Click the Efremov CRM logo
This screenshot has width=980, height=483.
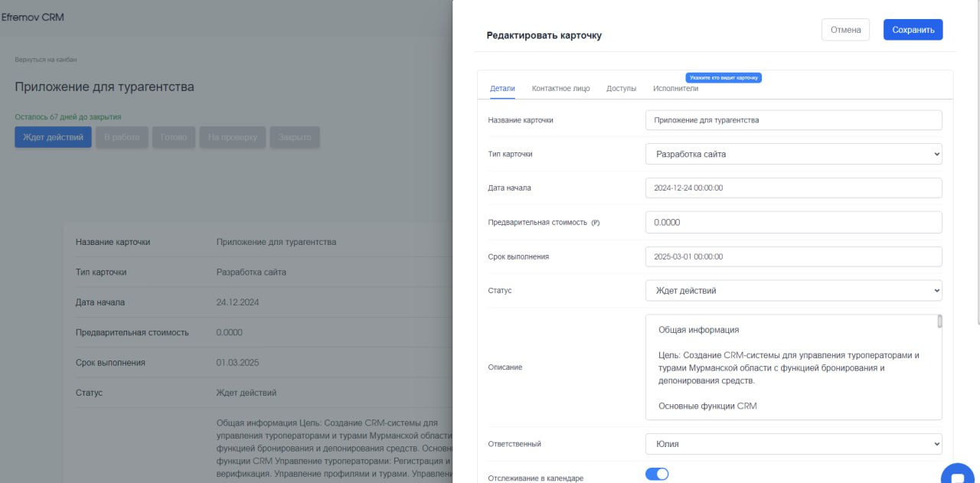click(x=33, y=17)
